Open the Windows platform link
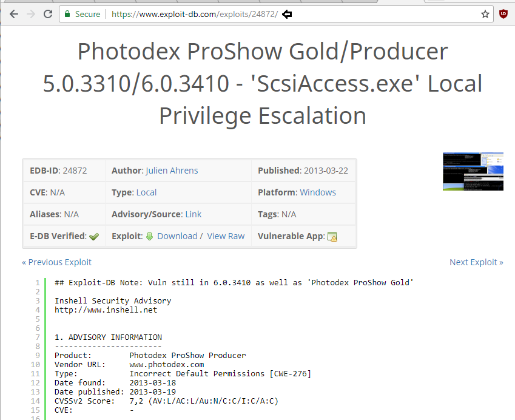This screenshot has height=420, width=515. [318, 192]
